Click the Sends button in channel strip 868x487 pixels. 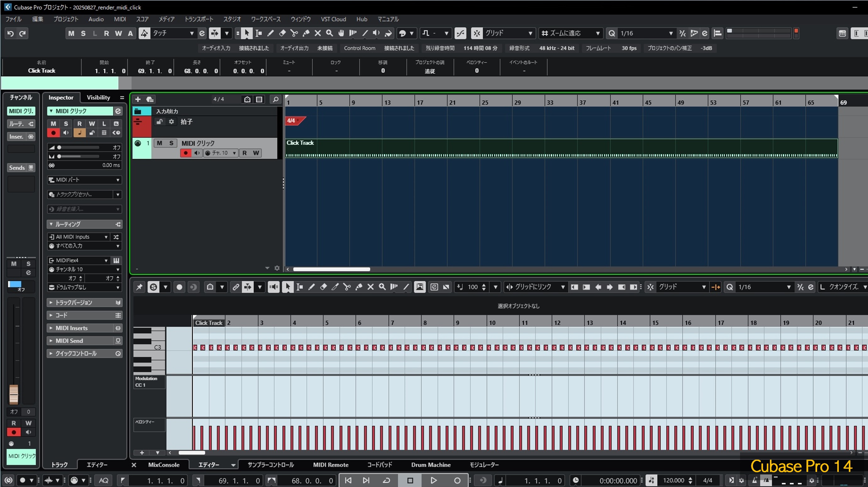pyautogui.click(x=21, y=168)
